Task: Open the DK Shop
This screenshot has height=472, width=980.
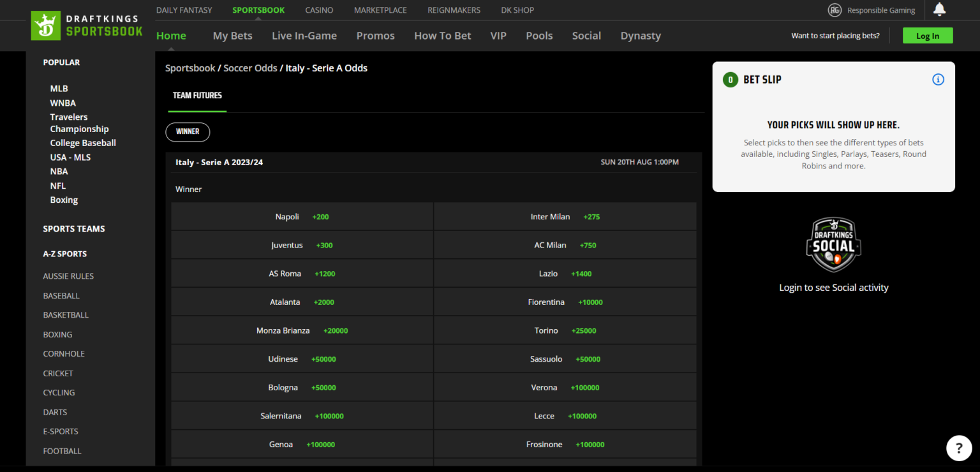Action: point(517,10)
